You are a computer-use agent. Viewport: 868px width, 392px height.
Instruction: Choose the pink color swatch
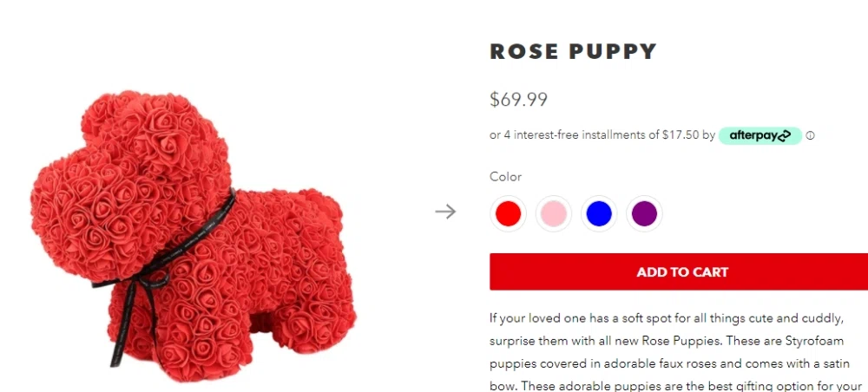(553, 213)
